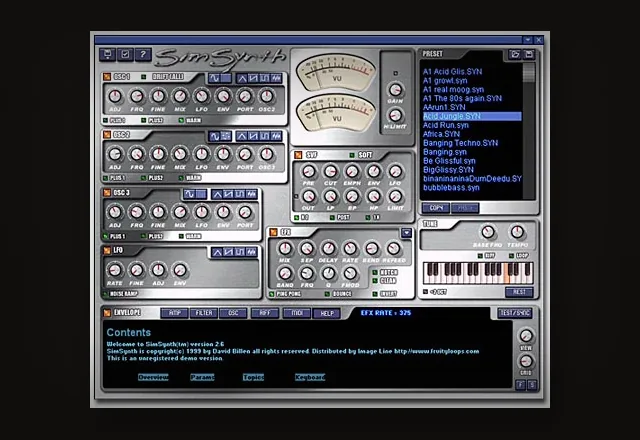Toggle PING PONG checkbox in EFX
The height and width of the screenshot is (440, 640).
[271, 294]
